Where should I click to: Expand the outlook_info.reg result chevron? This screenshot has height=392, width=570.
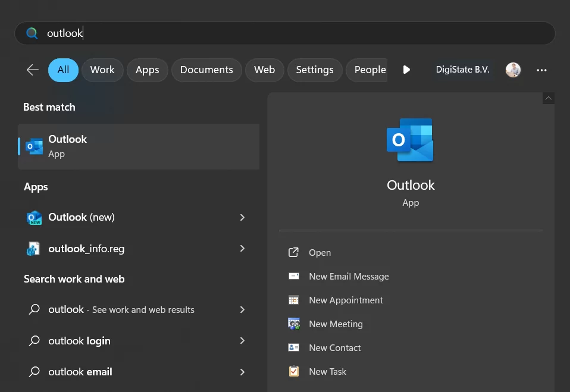click(x=242, y=249)
